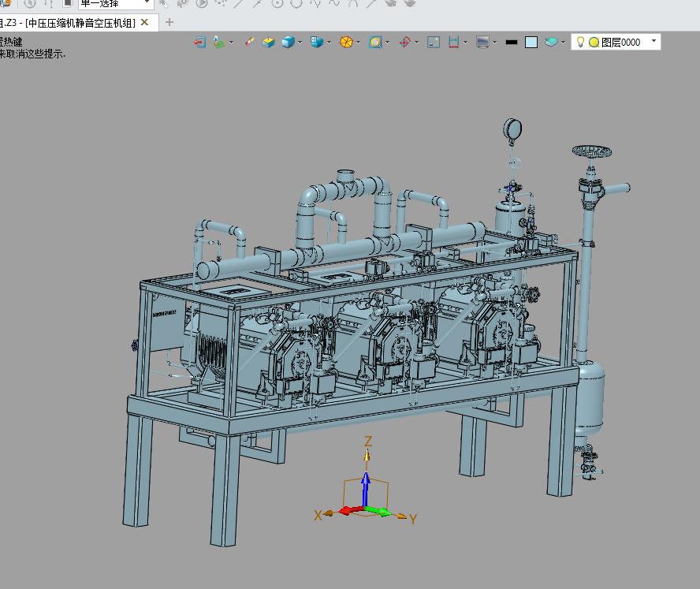Select the eraser pencil tool icon

click(249, 42)
